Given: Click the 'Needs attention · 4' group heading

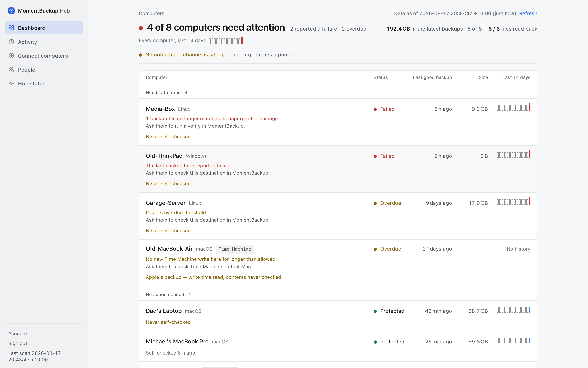Looking at the screenshot, I should pos(166,92).
